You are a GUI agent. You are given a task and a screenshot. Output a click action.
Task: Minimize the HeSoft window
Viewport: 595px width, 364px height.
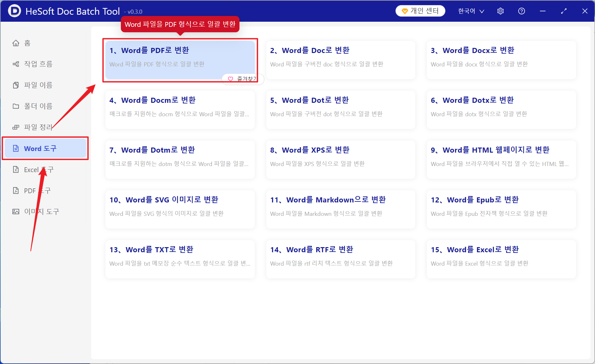pos(543,11)
